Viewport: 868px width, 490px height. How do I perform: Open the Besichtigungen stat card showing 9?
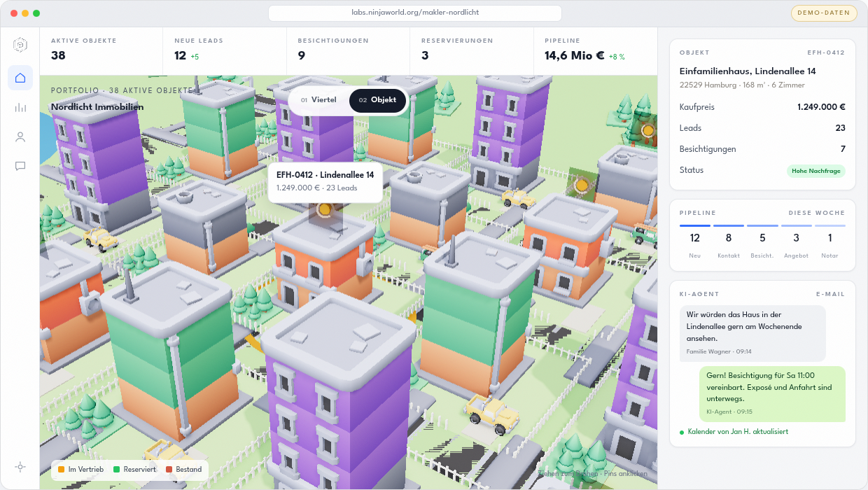pos(348,51)
